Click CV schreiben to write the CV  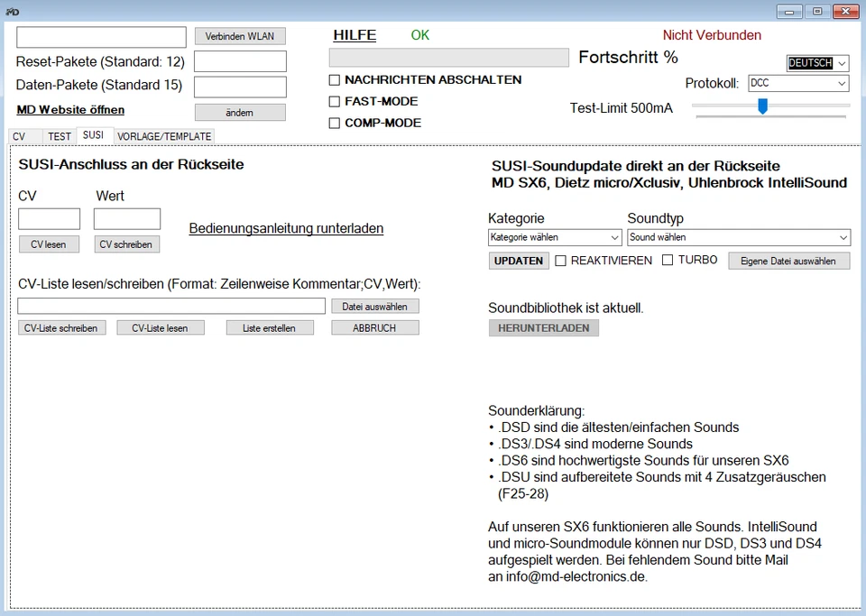tap(126, 244)
